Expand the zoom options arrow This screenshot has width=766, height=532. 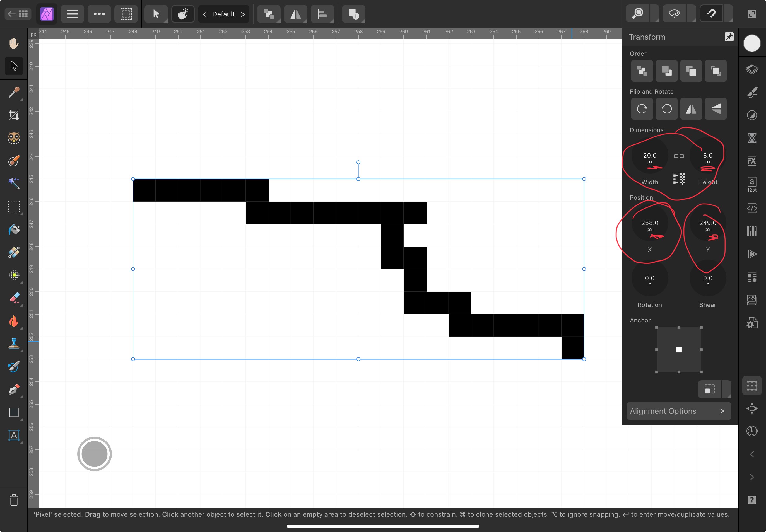pyautogui.click(x=655, y=14)
